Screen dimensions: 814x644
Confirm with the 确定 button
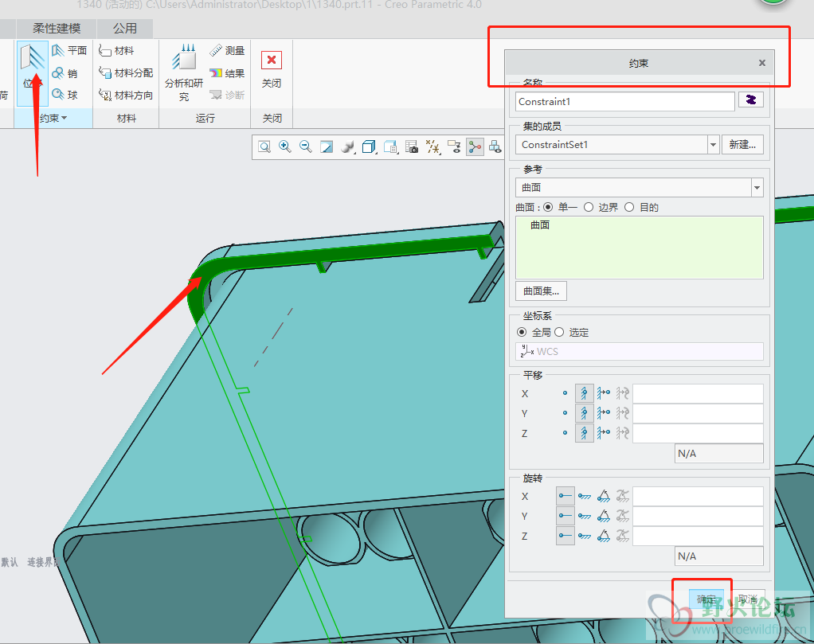click(706, 599)
